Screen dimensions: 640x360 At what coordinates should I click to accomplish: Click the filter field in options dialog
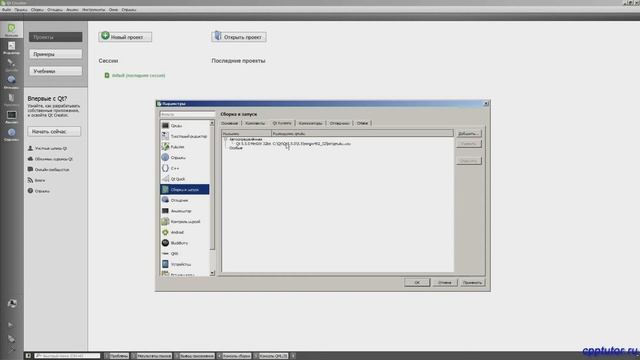tap(187, 114)
